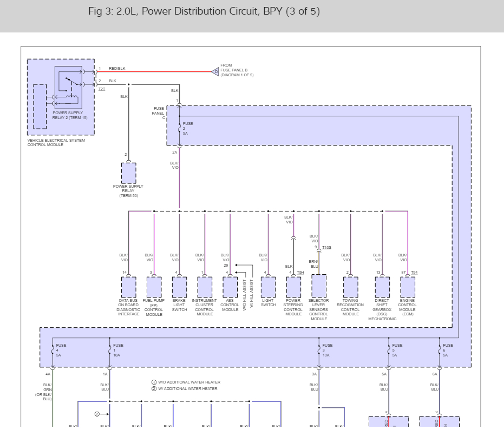The image size is (504, 443).
Task: Click the Fuse Panel B arrow connector
Action: tap(215, 71)
